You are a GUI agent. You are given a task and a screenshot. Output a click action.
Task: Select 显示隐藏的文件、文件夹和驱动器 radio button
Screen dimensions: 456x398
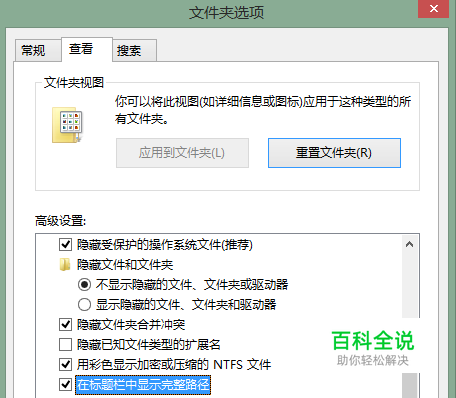pos(84,304)
